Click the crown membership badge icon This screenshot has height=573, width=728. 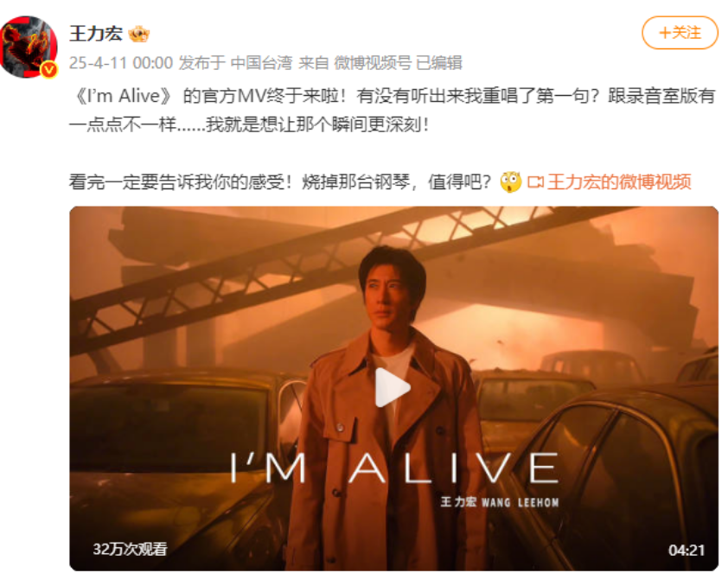[139, 34]
